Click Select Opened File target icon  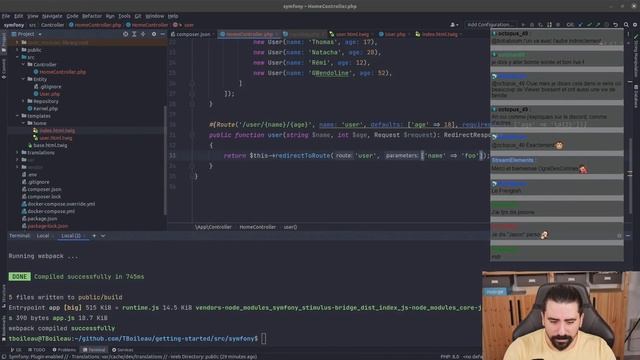coord(125,34)
